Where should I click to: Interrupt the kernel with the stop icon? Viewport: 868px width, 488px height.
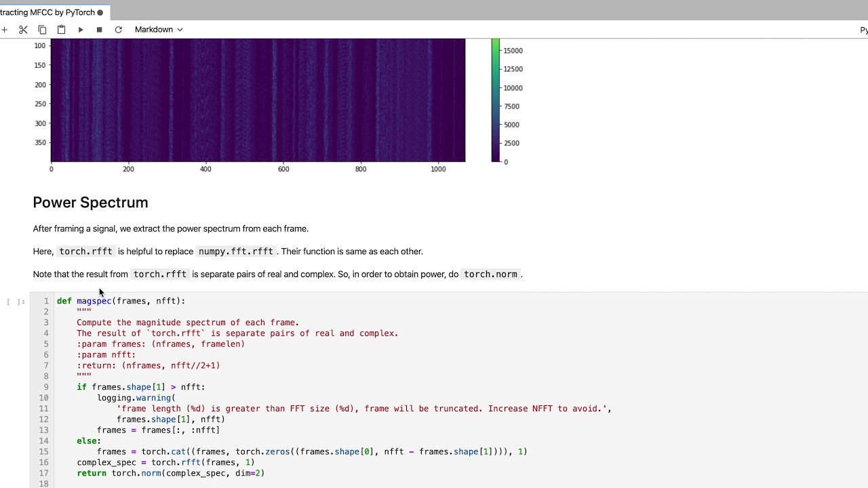point(99,30)
